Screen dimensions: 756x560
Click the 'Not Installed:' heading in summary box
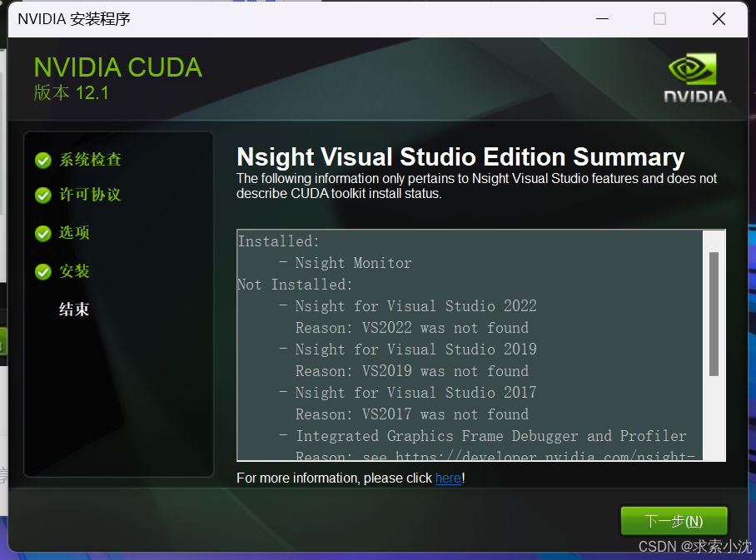[295, 285]
